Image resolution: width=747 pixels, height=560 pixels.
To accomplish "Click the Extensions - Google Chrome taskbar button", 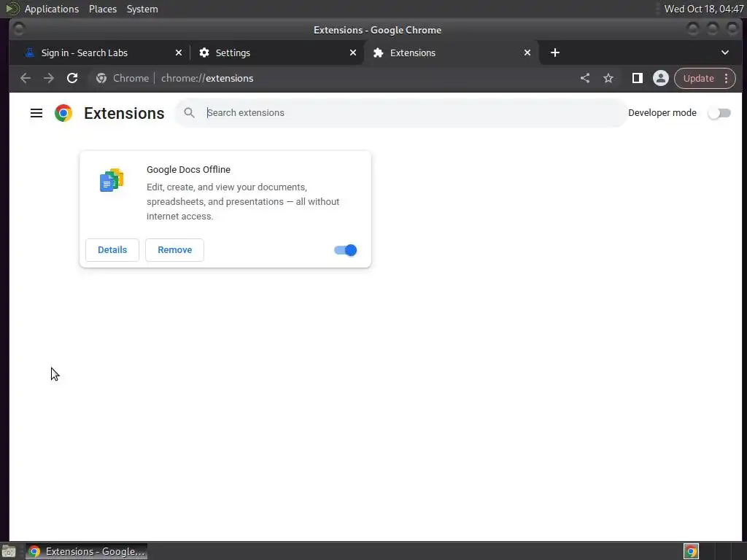I will point(86,551).
